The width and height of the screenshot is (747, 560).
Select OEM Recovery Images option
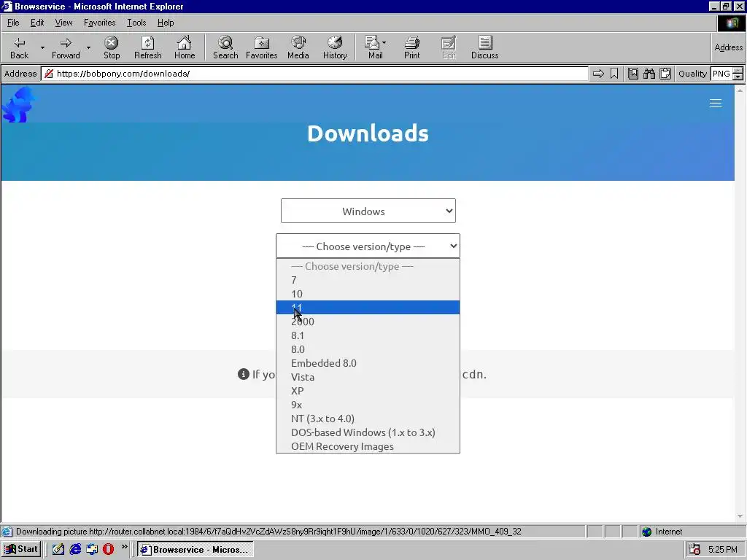pyautogui.click(x=368, y=446)
